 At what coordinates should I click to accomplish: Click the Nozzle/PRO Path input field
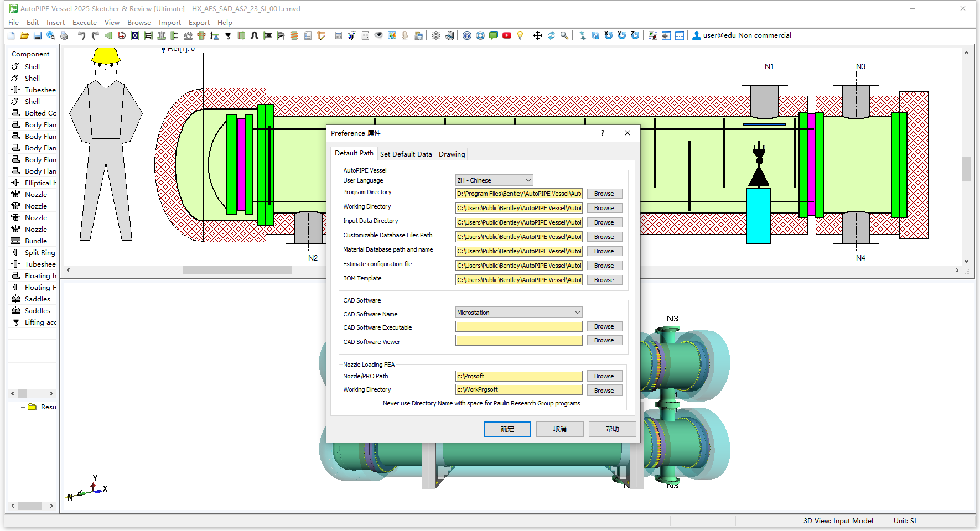pyautogui.click(x=518, y=376)
